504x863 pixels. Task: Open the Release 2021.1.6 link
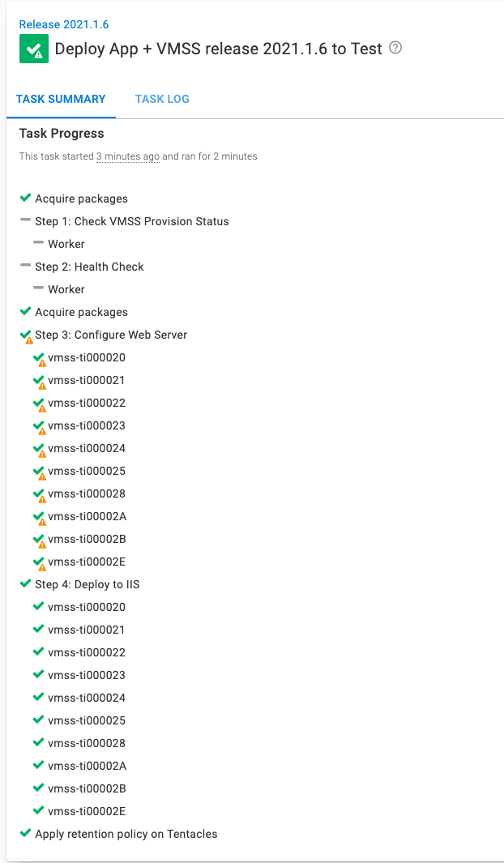pos(64,24)
